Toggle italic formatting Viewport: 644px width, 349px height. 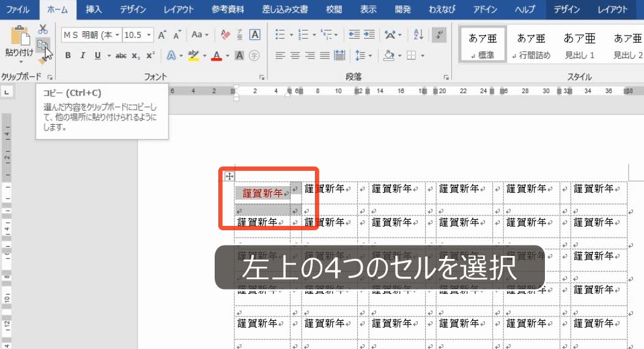83,56
